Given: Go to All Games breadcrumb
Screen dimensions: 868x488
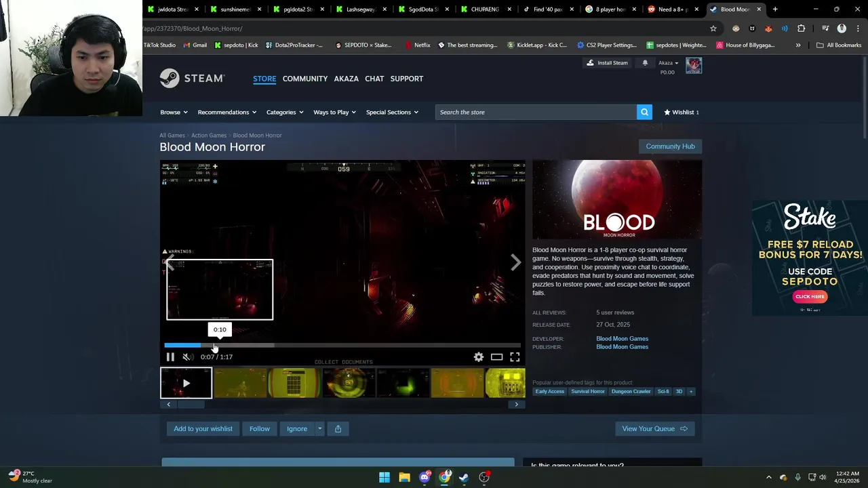Looking at the screenshot, I should point(172,136).
